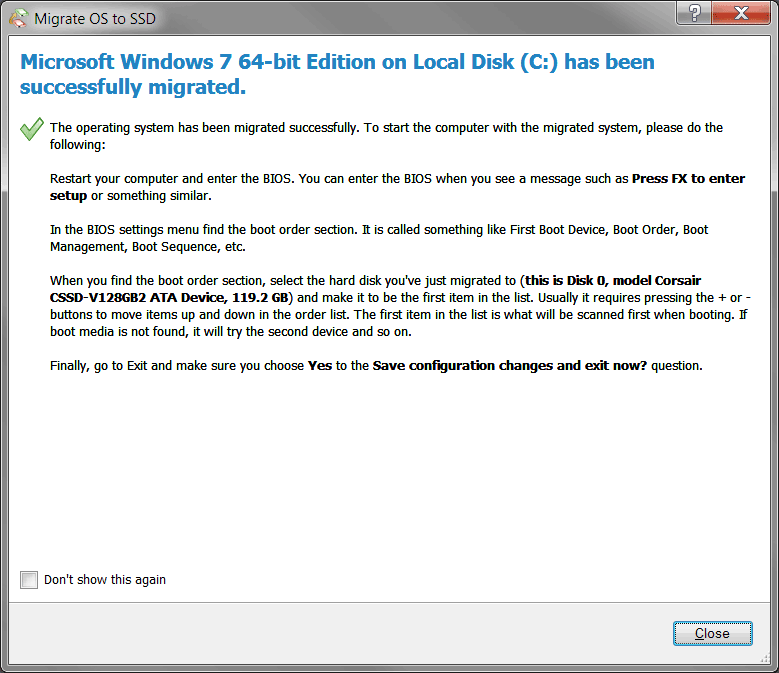The width and height of the screenshot is (779, 673).
Task: Click the bold Press FX to enter setup text
Action: (x=397, y=187)
